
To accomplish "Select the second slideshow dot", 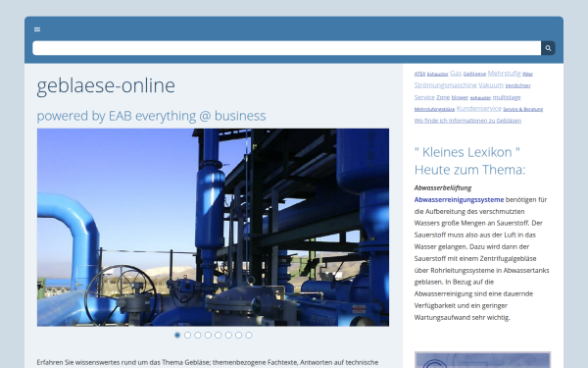I will [187, 335].
